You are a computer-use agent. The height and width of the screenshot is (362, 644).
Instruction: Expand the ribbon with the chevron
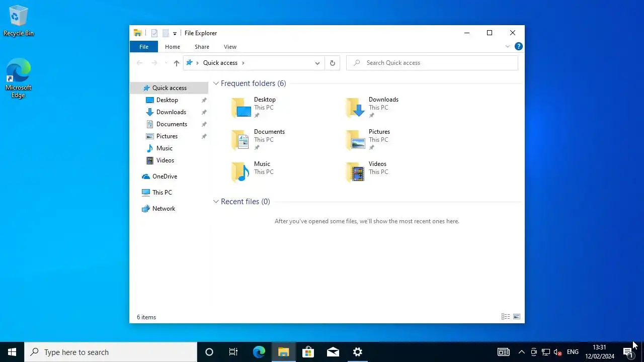(508, 46)
